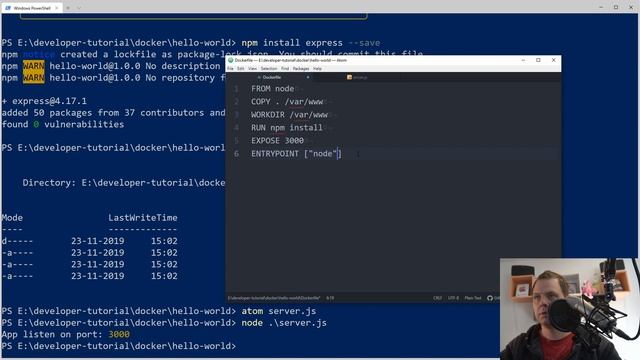Viewport: 640px width, 360px height.
Task: Click 'found 0 vulnerabilities' text in terminal
Action: tap(63, 124)
